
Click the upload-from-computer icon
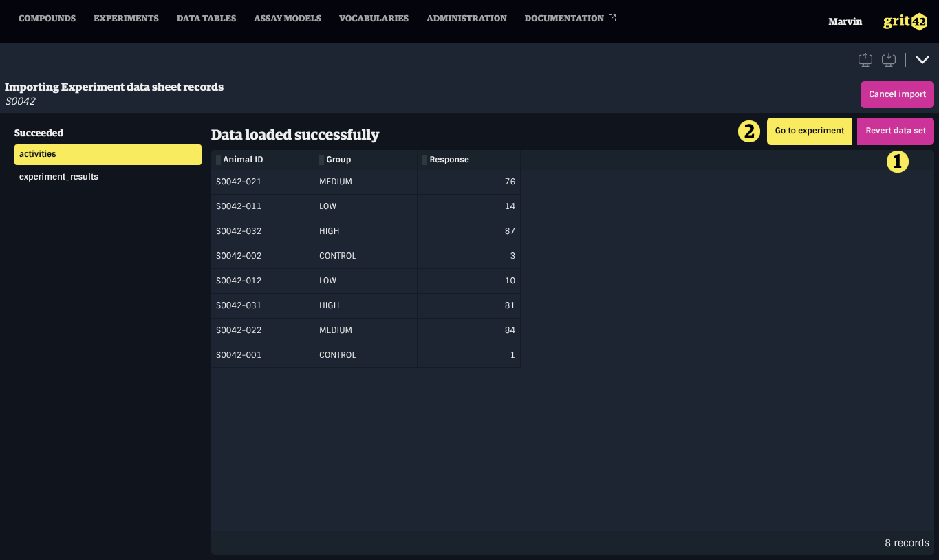tap(865, 60)
